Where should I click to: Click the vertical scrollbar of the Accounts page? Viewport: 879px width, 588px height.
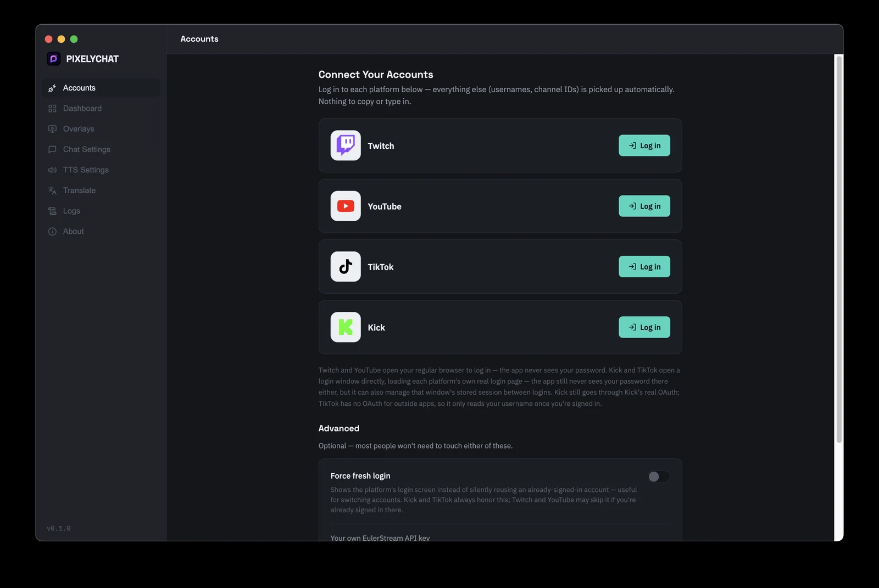tap(839, 250)
